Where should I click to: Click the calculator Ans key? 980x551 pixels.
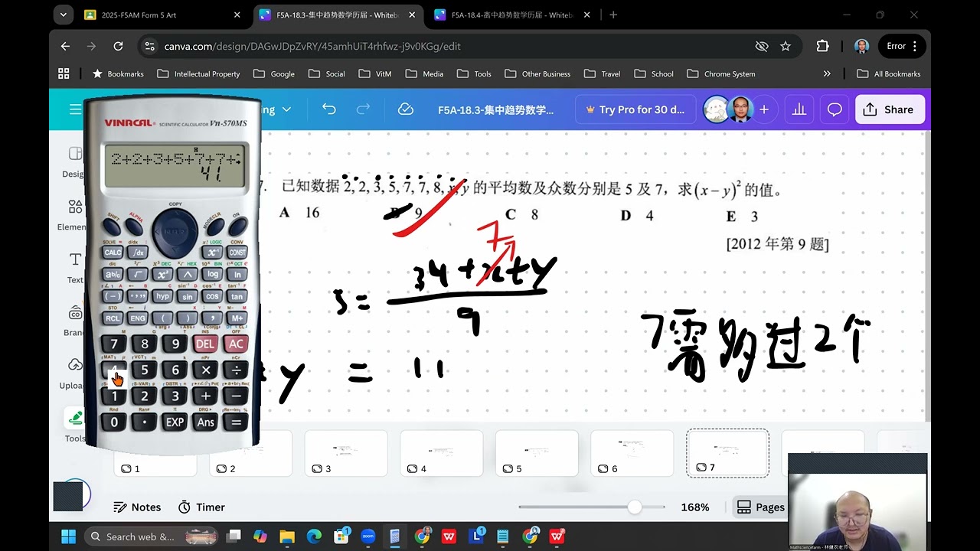(x=205, y=422)
